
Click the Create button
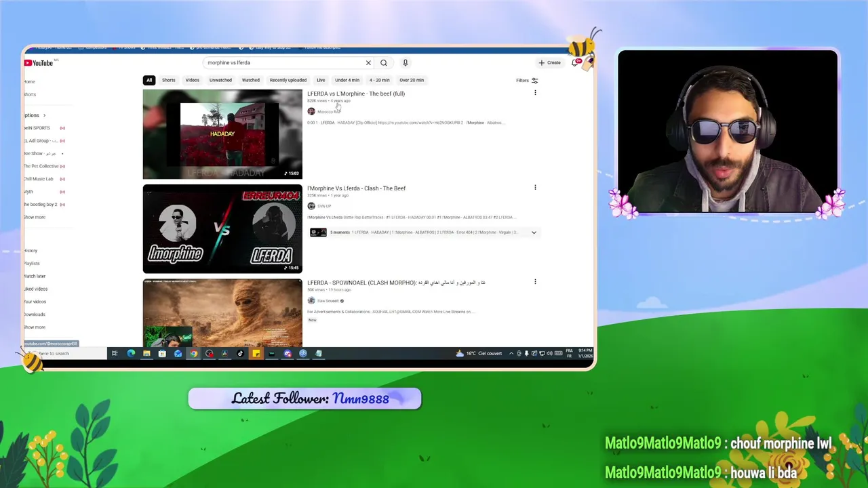[550, 62]
